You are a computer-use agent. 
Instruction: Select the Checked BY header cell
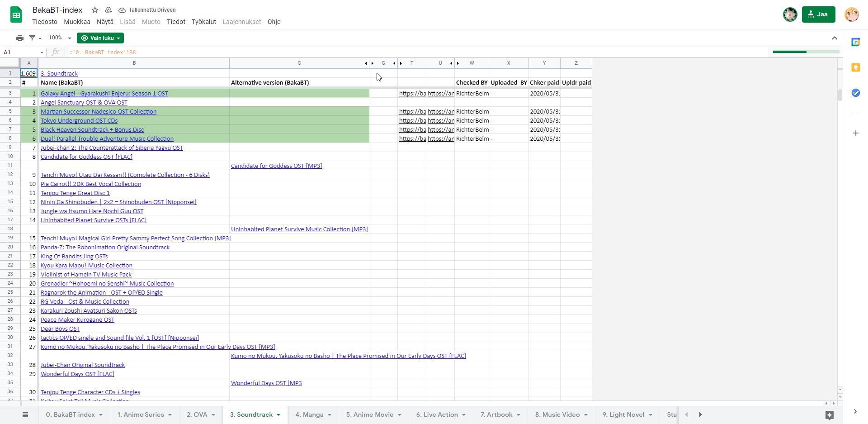click(472, 82)
